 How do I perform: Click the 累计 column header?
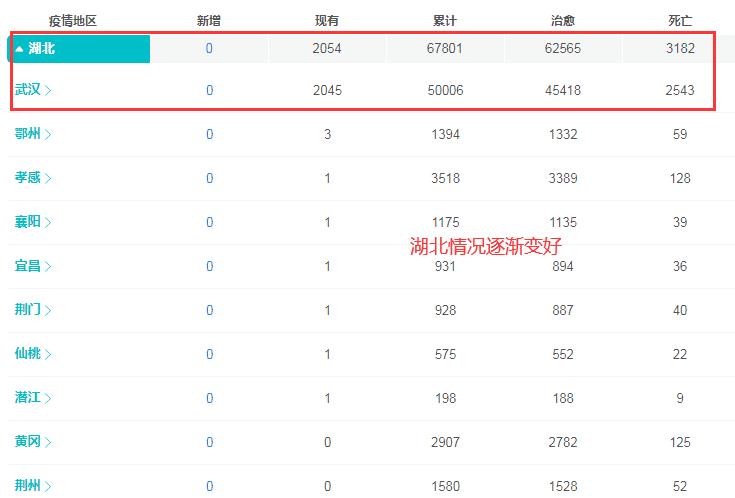446,21
